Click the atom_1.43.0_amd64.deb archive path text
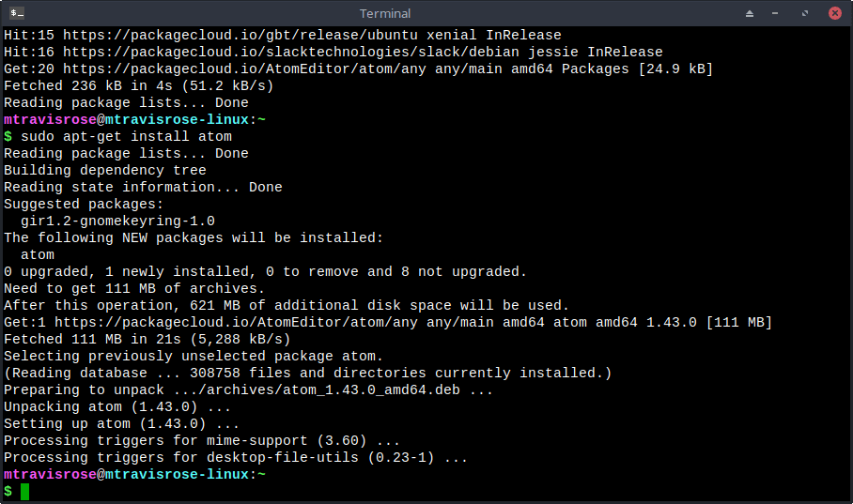Viewport: 853px width, 504px height. (x=317, y=389)
